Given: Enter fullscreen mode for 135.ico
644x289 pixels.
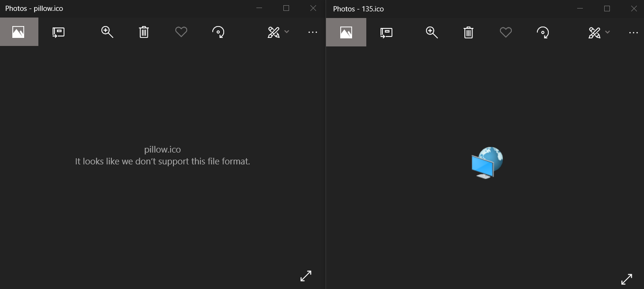Looking at the screenshot, I should click(x=627, y=279).
